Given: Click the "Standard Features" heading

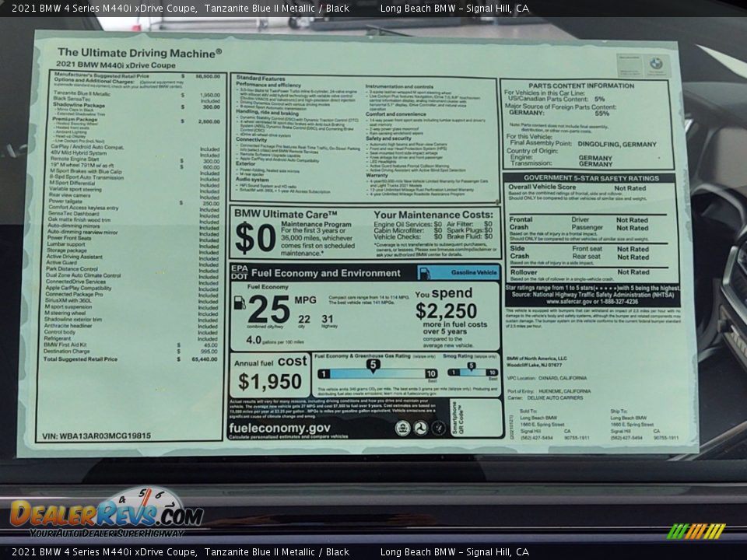Looking at the screenshot, I should [261, 78].
